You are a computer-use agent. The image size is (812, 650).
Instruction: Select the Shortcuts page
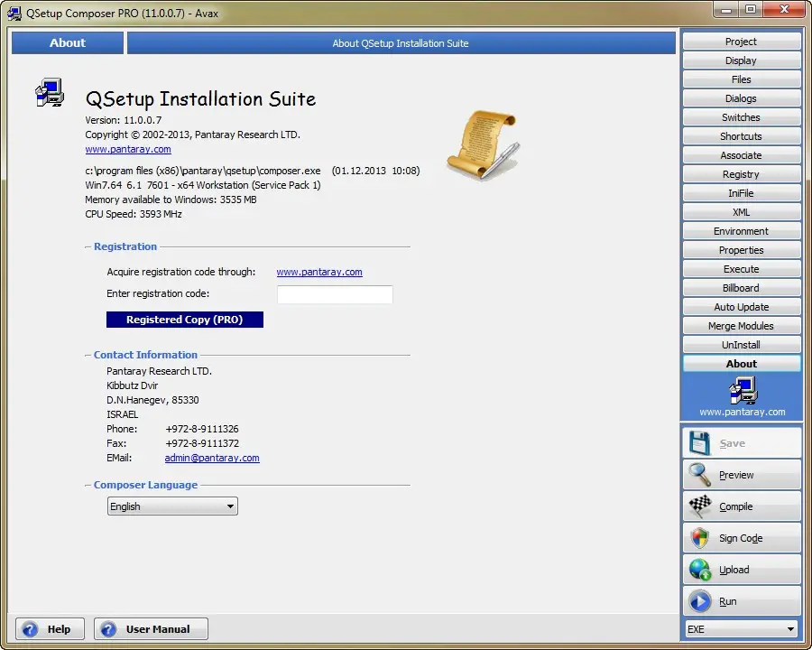742,136
